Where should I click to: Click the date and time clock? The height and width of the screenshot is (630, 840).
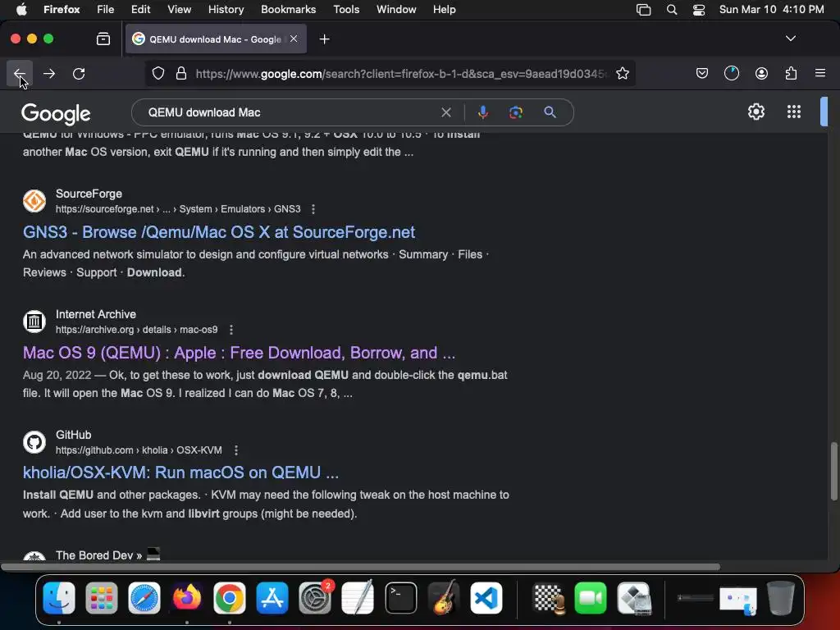tap(771, 10)
